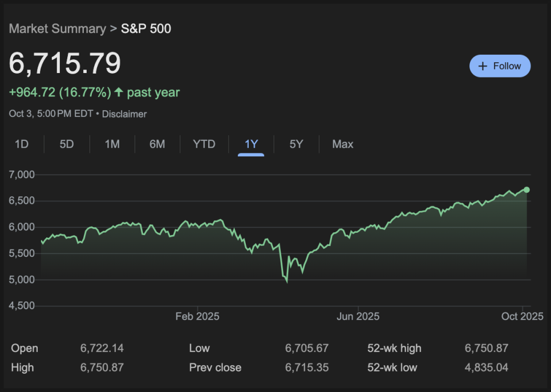Click the 52-wk low value 4,835.04
The image size is (551, 392).
(x=486, y=367)
